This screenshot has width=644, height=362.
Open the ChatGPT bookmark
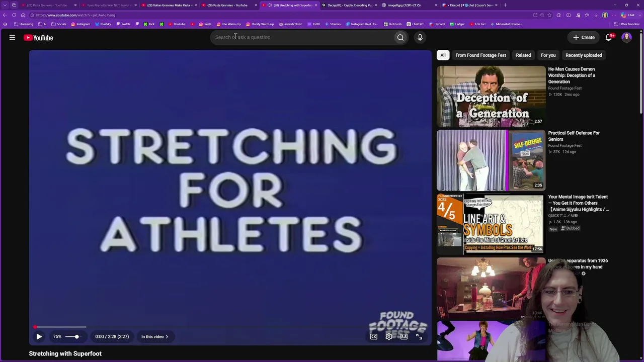pyautogui.click(x=415, y=24)
